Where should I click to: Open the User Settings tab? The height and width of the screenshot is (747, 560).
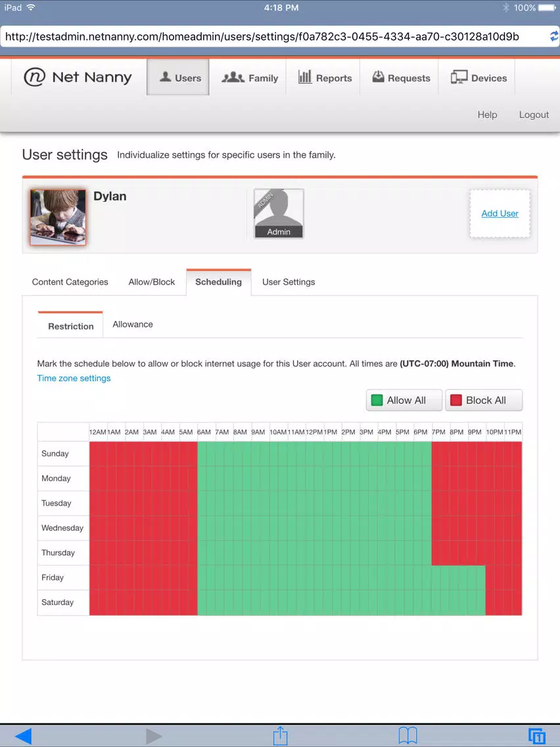pos(289,282)
